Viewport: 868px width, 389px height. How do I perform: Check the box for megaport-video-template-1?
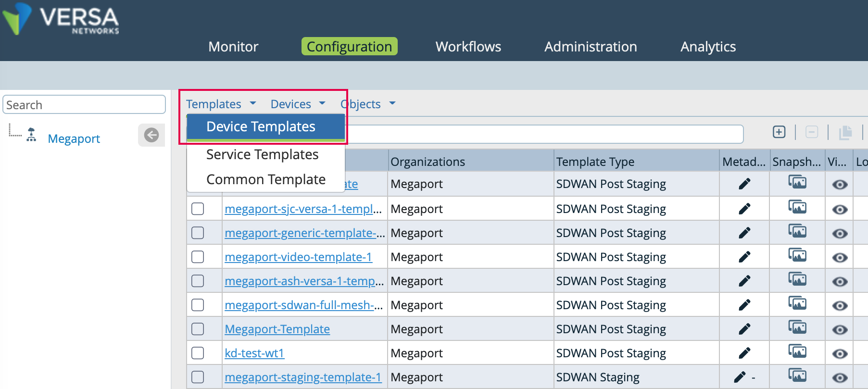pos(198,257)
